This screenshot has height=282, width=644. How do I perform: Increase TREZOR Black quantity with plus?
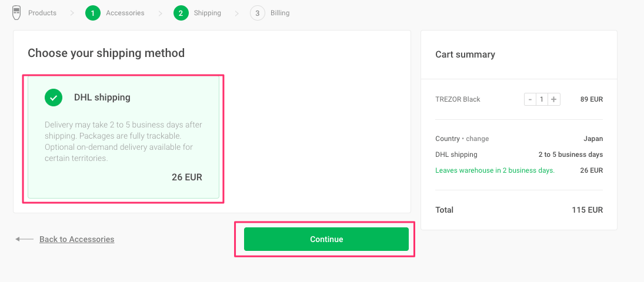point(554,99)
